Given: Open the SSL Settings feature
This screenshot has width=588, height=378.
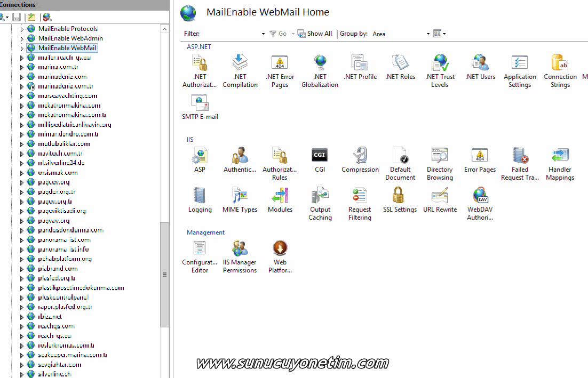Looking at the screenshot, I should (400, 200).
